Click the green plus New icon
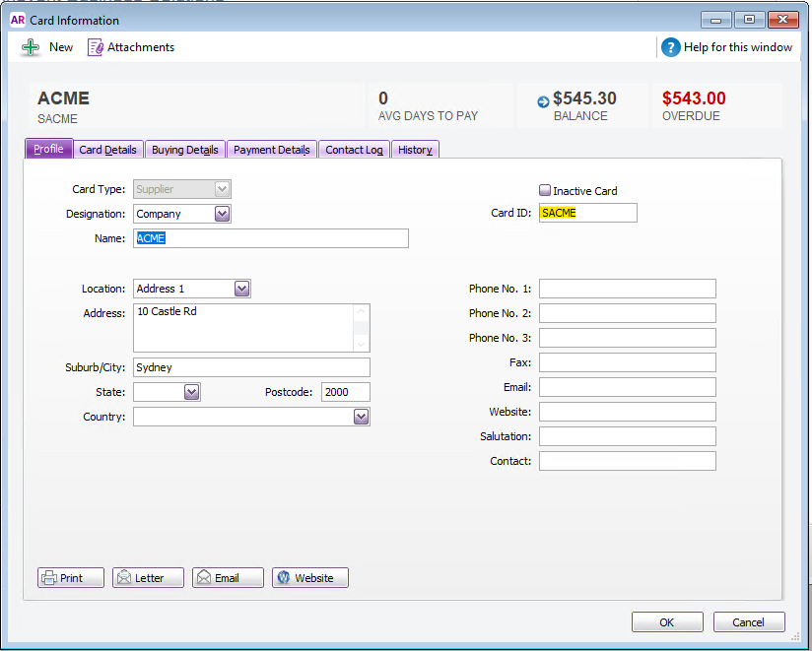Viewport: 812px width, 651px height. 31,47
